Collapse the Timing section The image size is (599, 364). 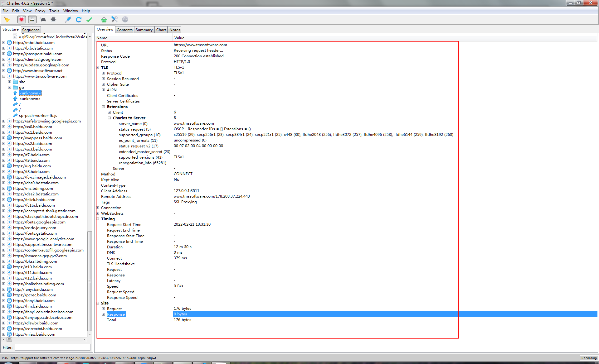coord(98,219)
